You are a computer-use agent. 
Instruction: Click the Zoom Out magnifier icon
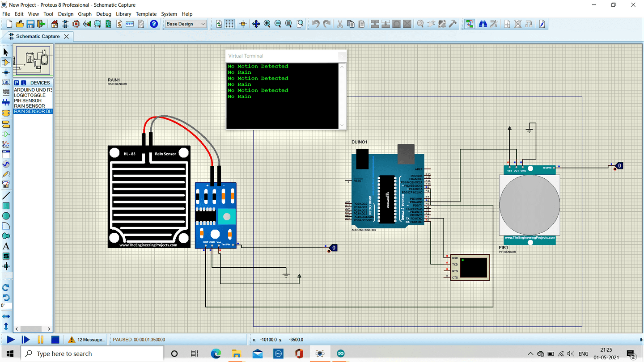click(x=278, y=24)
